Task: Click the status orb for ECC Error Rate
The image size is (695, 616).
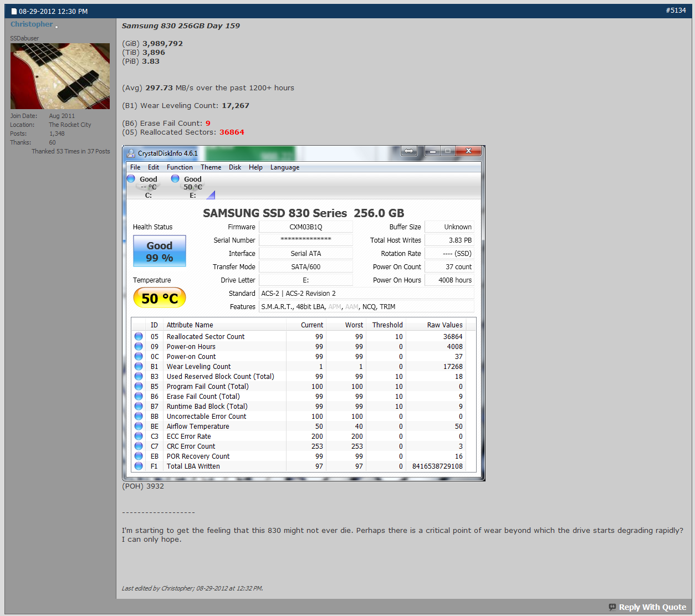Action: [139, 436]
